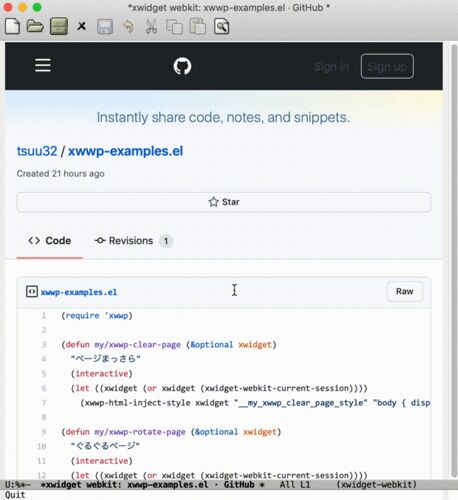Click the mode line buffer name

point(153,485)
